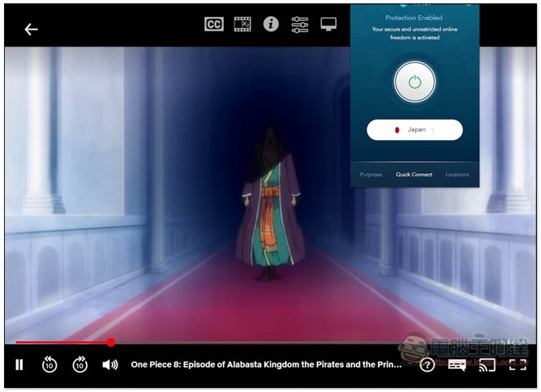
Task: Open the help question mark icon
Action: tap(427, 365)
